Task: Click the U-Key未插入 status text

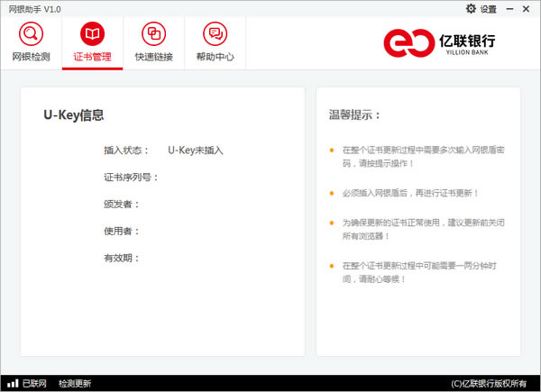Action: click(195, 150)
